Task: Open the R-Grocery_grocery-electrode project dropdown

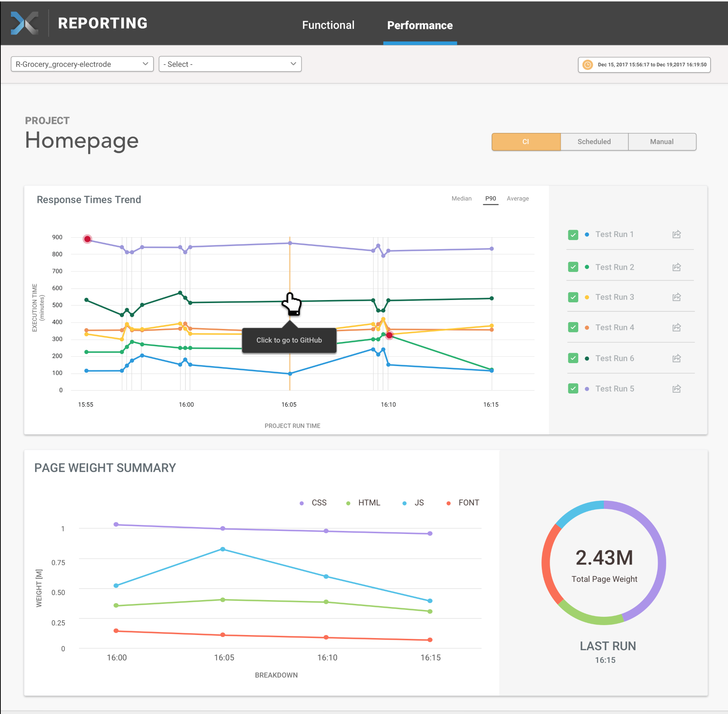Action: coord(82,64)
